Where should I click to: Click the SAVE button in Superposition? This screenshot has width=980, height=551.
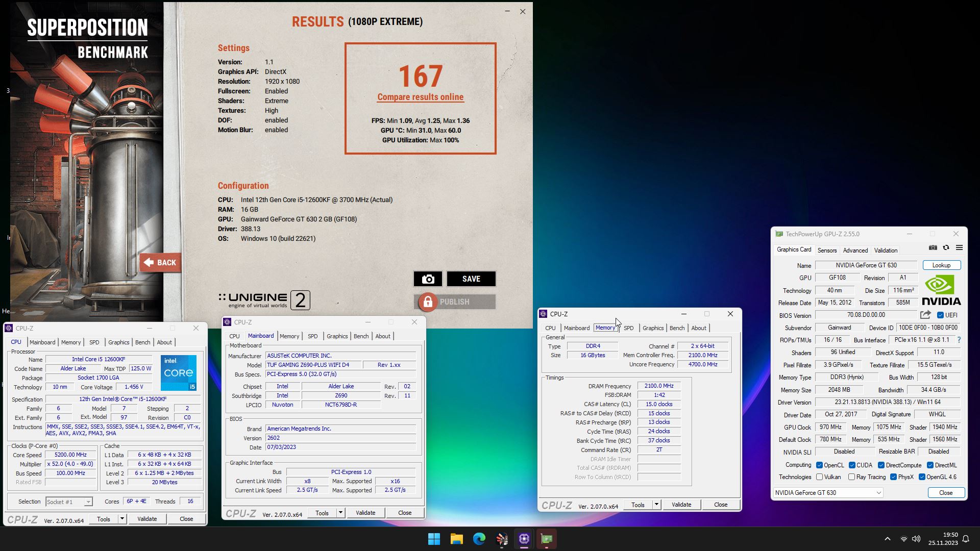471,279
